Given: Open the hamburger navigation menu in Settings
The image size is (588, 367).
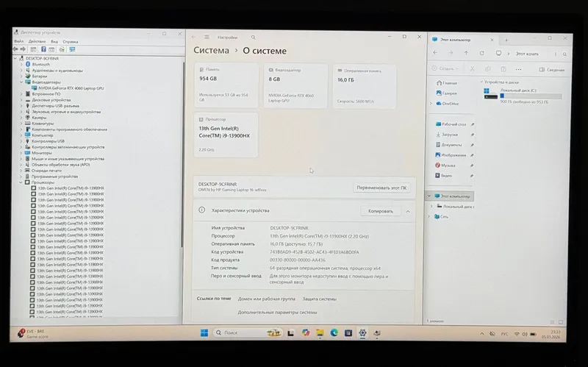Looking at the screenshot, I should [x=207, y=38].
